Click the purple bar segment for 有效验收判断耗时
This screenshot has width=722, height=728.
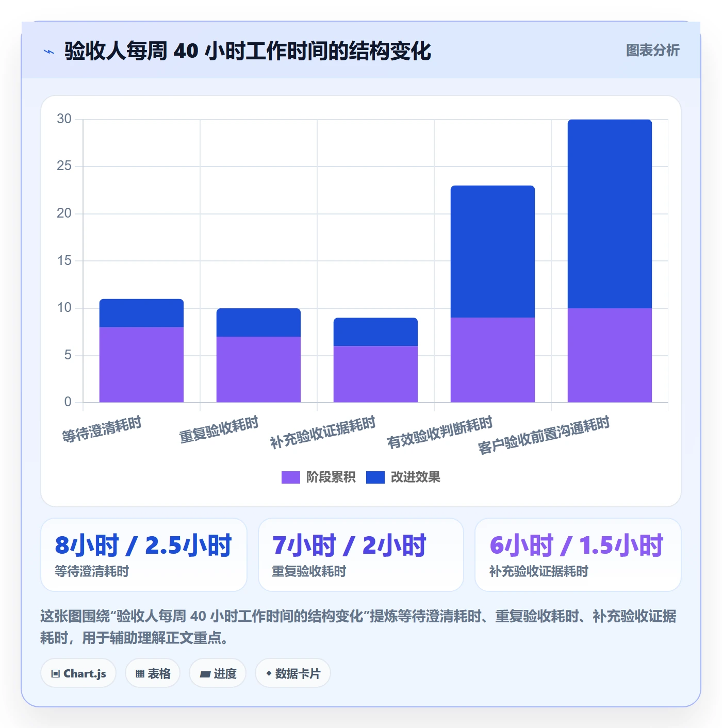point(493,360)
